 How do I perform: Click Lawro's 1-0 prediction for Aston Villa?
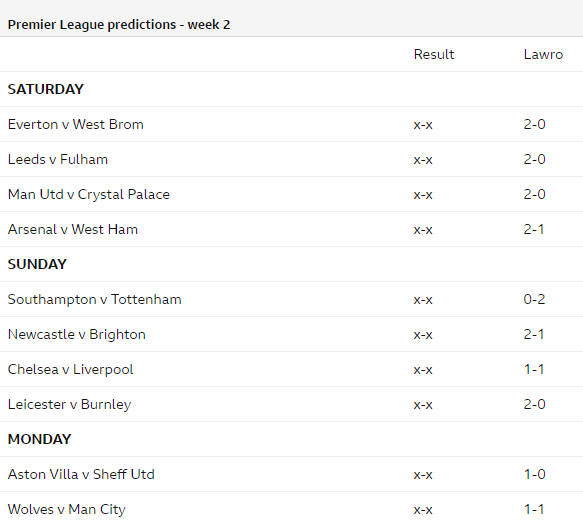[x=535, y=474]
